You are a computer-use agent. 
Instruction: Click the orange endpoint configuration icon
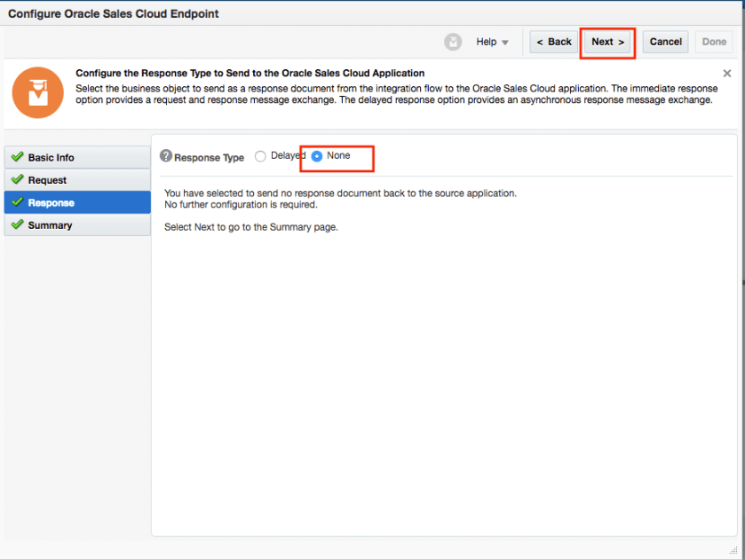pos(38,92)
